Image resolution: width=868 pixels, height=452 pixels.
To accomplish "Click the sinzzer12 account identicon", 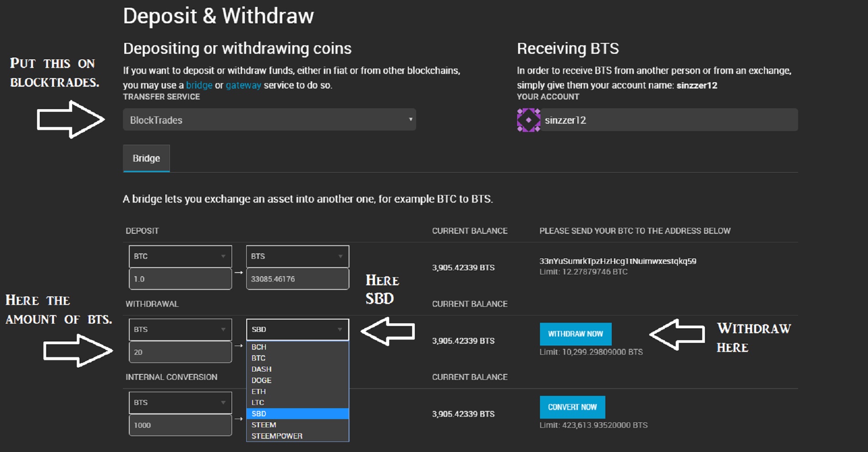I will (x=529, y=120).
